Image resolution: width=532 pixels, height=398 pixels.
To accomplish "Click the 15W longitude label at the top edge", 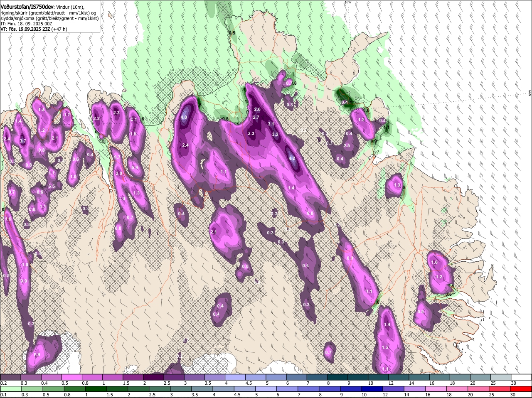I will pyautogui.click(x=348, y=2).
